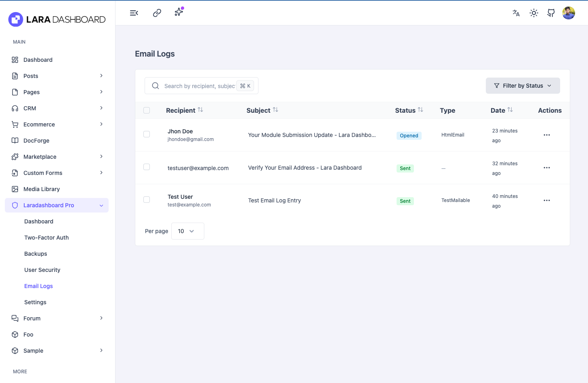
Task: Select the checkbox for Jhon Doe's email row
Action: [147, 134]
